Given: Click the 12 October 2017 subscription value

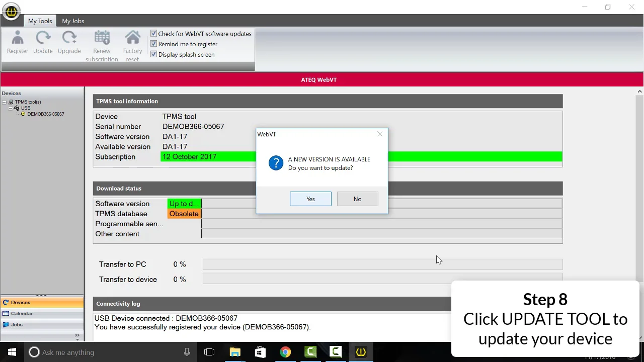Looking at the screenshot, I should [189, 157].
